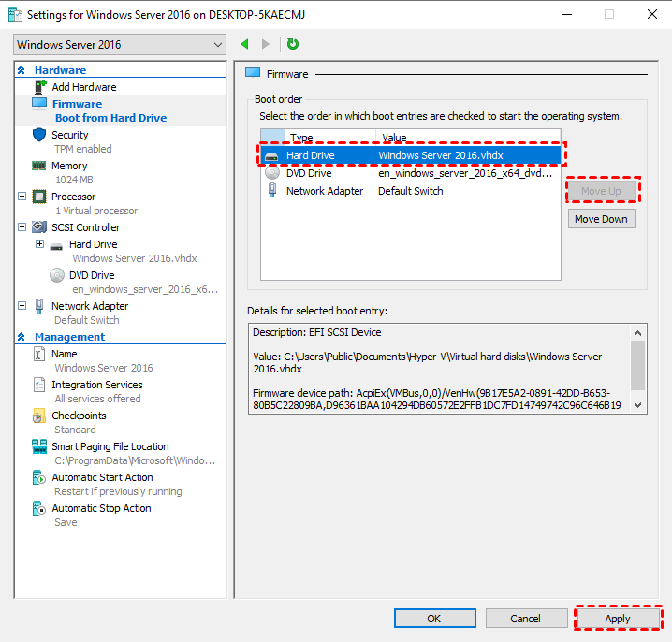This screenshot has height=642, width=672.
Task: Select the Network Adapter boot entry row
Action: click(x=411, y=191)
